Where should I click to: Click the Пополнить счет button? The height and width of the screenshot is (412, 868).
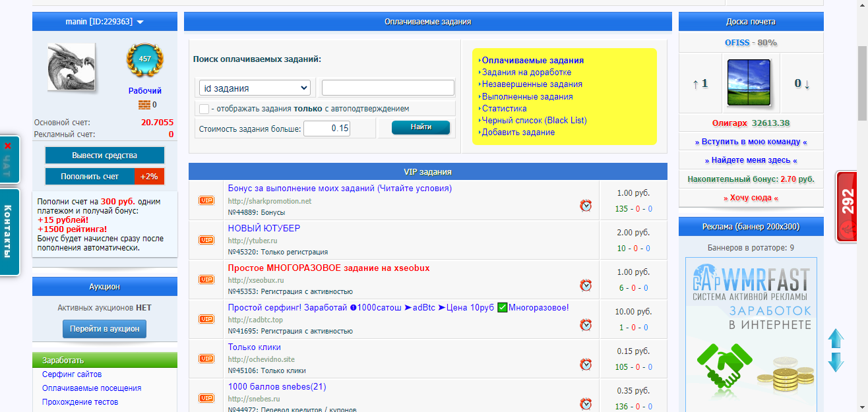click(90, 177)
